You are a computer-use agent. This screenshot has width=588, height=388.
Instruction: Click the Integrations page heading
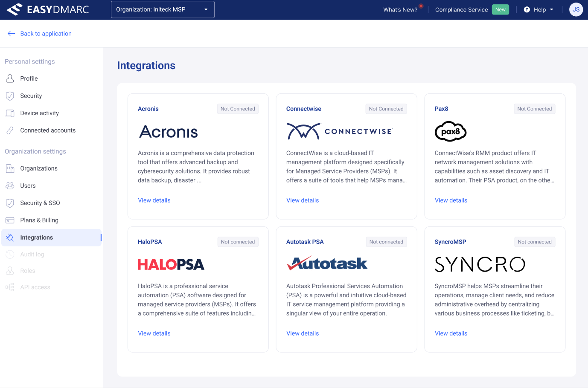[x=146, y=66]
